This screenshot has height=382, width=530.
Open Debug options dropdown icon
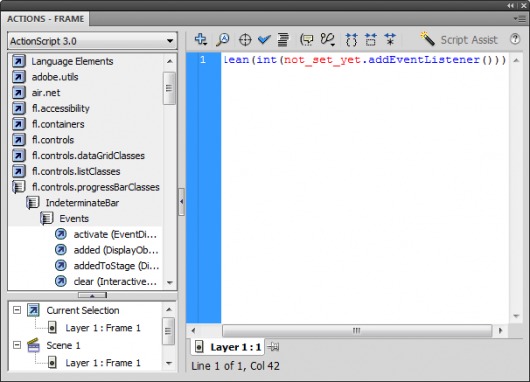pos(328,40)
